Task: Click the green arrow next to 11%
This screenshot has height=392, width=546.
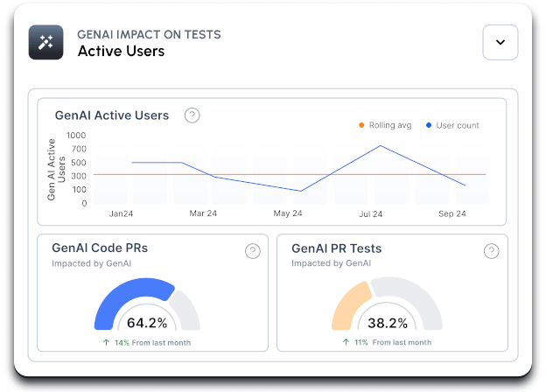Action: [x=345, y=342]
